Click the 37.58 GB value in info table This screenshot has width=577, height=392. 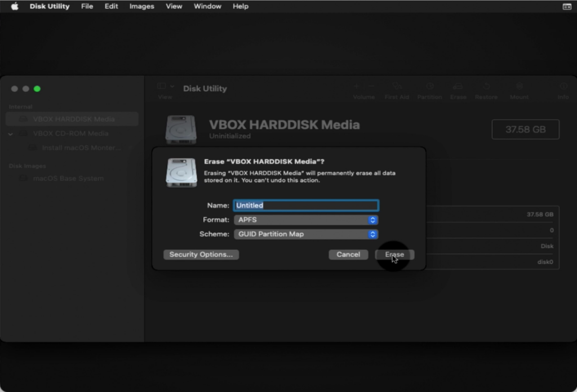point(540,215)
